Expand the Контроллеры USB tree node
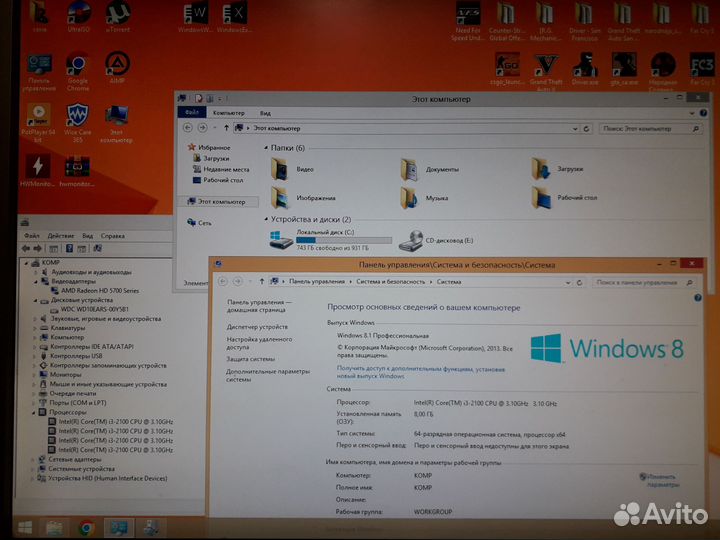This screenshot has width=720, height=540. pyautogui.click(x=35, y=356)
